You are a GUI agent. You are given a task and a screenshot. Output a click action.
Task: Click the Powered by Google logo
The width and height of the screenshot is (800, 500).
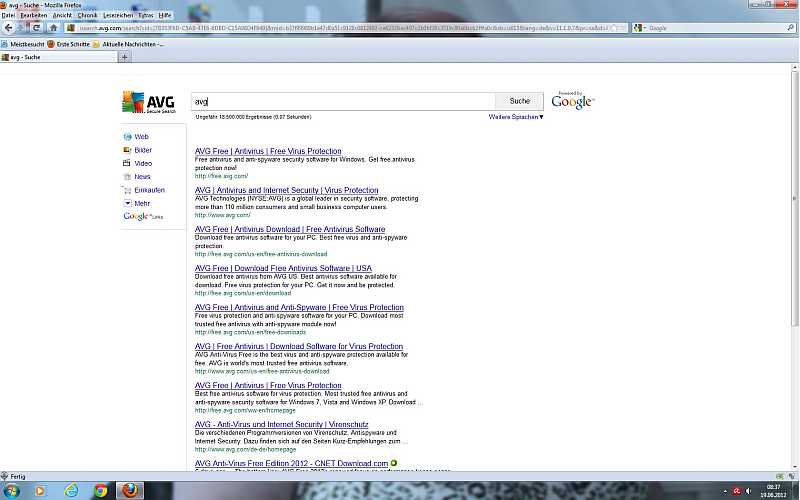click(x=573, y=101)
